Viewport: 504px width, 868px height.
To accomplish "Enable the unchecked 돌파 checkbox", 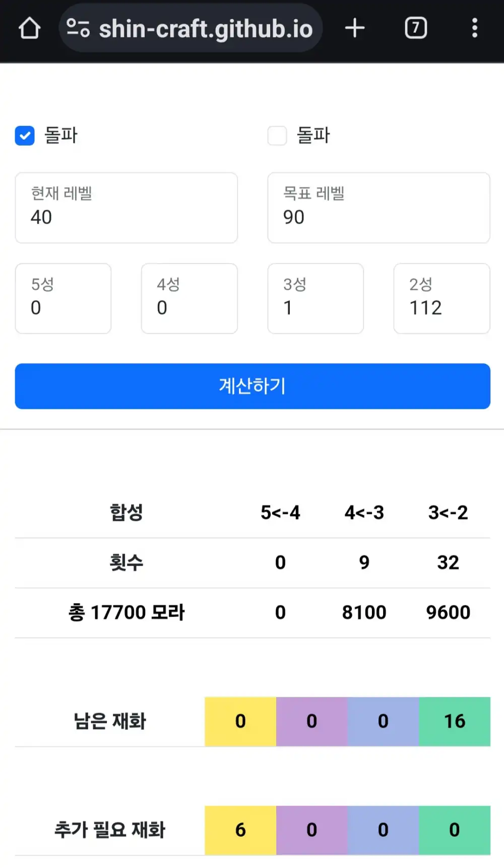I will (x=277, y=136).
